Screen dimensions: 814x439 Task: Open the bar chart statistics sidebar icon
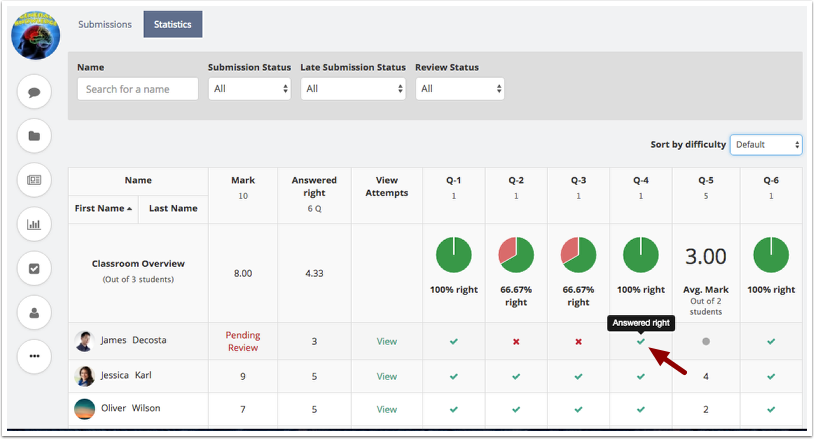coord(34,224)
